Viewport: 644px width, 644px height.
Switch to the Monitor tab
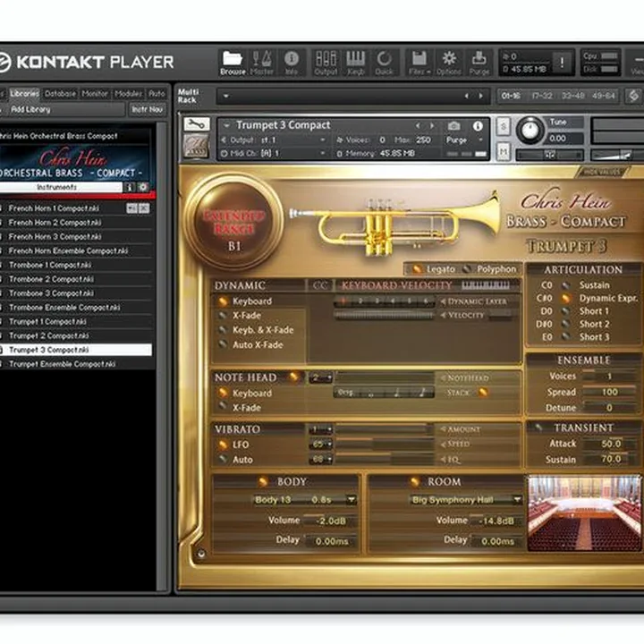95,94
